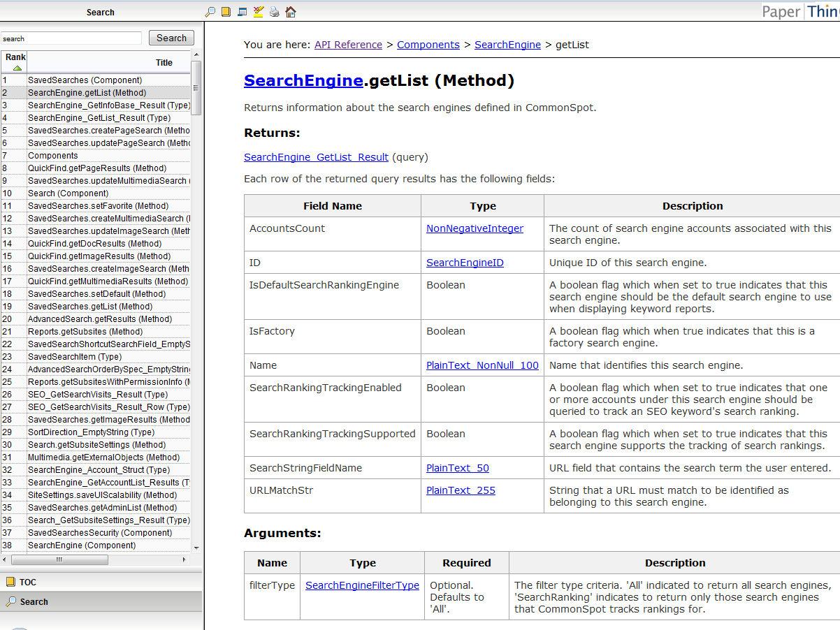Select result Search.getSubsiteSettings (Method)
The width and height of the screenshot is (840, 630).
[95, 445]
